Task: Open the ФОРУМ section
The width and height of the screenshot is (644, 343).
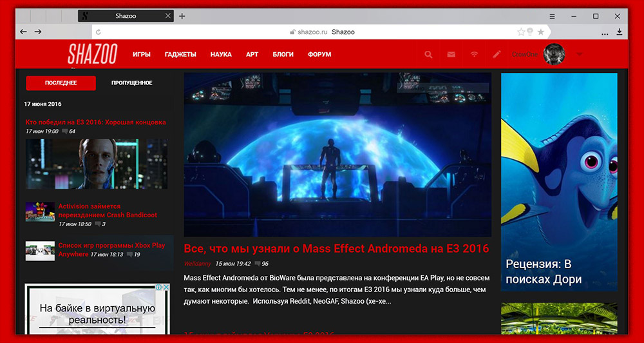Action: (x=319, y=54)
